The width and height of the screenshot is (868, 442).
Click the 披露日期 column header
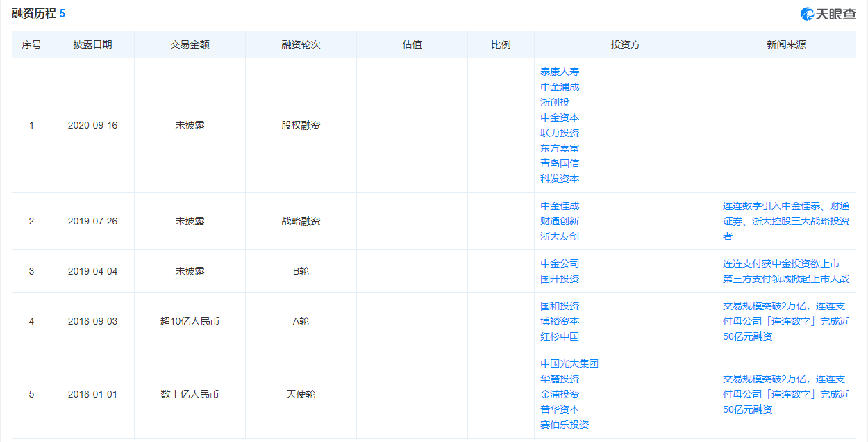tap(92, 44)
